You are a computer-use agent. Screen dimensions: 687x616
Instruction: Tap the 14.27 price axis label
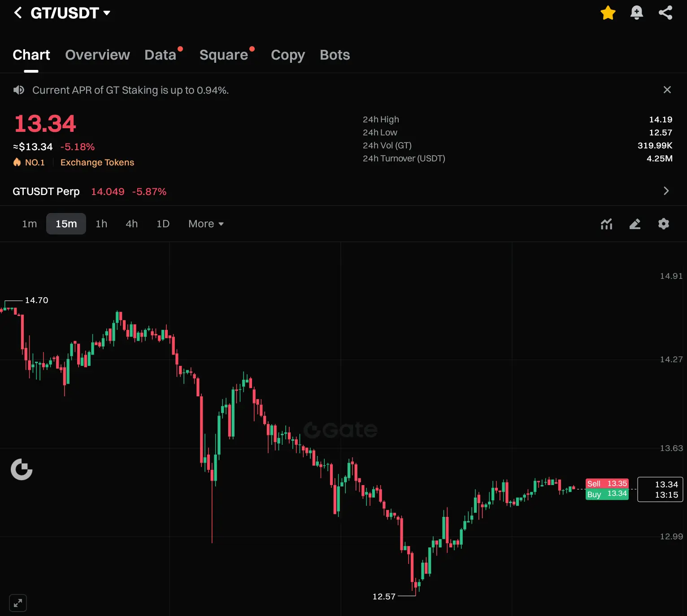tap(671, 359)
